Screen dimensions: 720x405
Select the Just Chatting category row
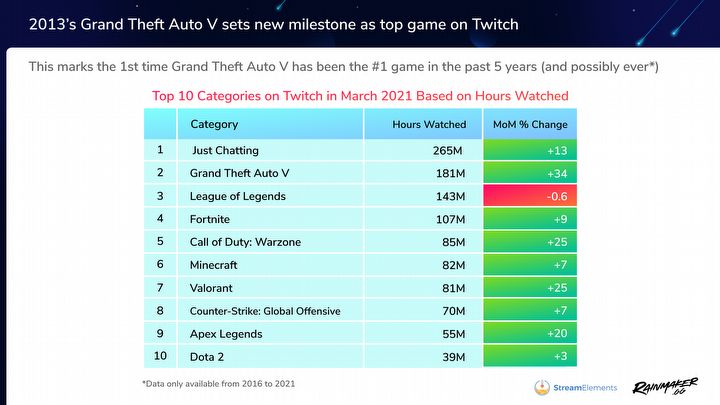360,150
